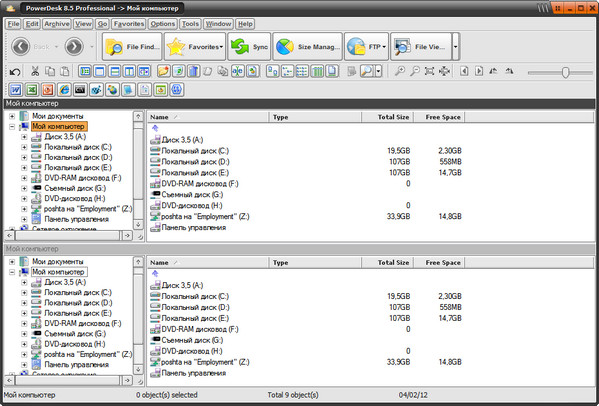Click the fit-to-window icon
The height and width of the screenshot is (406, 599).
pos(429,71)
